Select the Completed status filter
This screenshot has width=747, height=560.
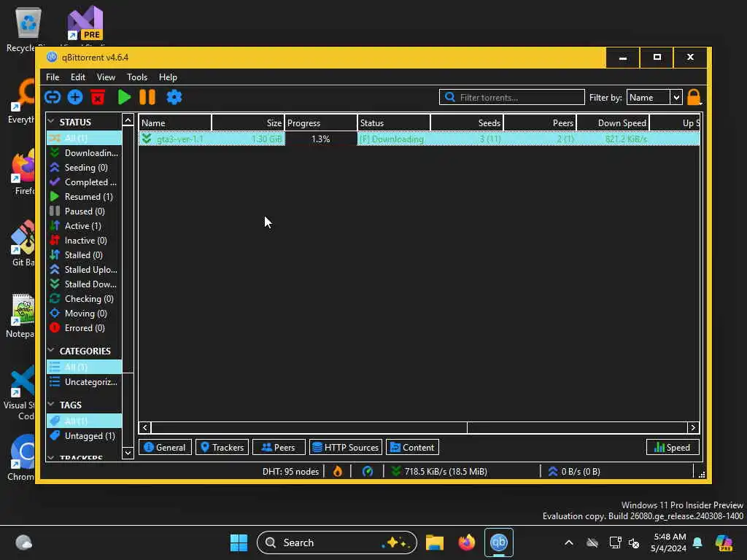click(x=84, y=182)
